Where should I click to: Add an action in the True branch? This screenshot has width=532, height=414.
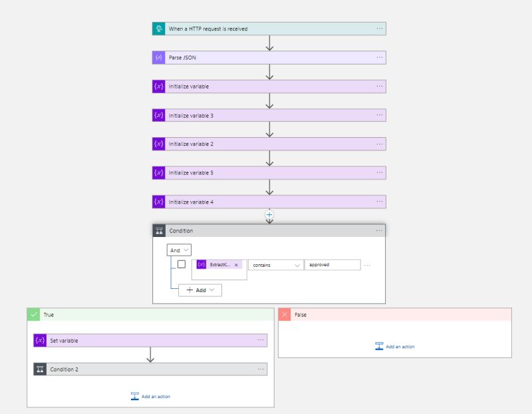coord(151,396)
